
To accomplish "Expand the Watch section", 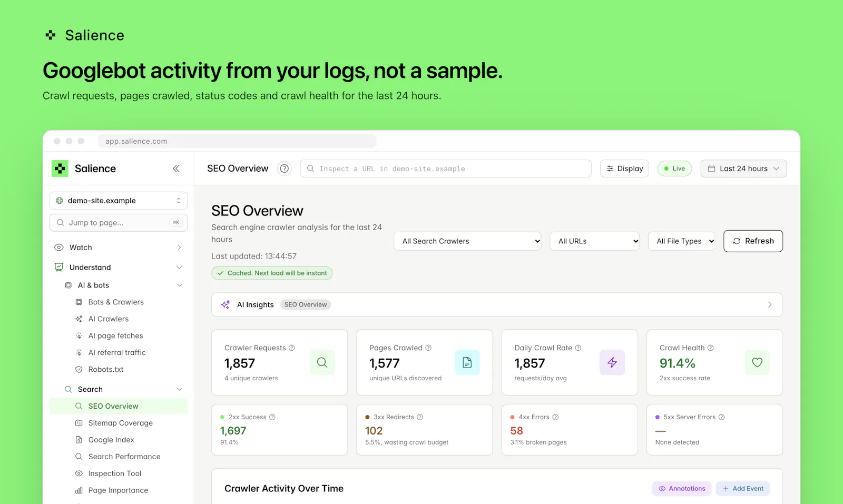I will tap(119, 248).
